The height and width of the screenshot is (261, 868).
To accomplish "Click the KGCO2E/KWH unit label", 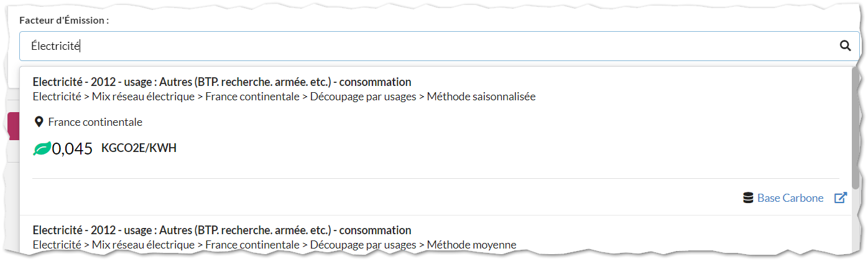I will click(x=139, y=148).
